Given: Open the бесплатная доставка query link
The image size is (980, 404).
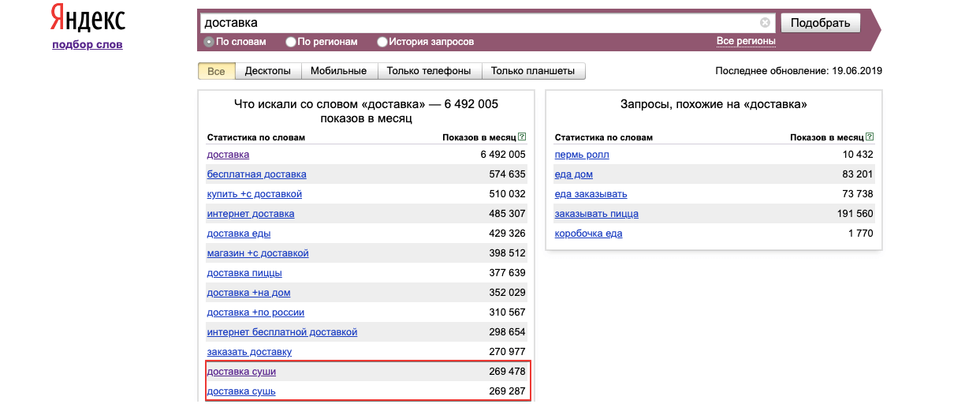Looking at the screenshot, I should [x=256, y=174].
